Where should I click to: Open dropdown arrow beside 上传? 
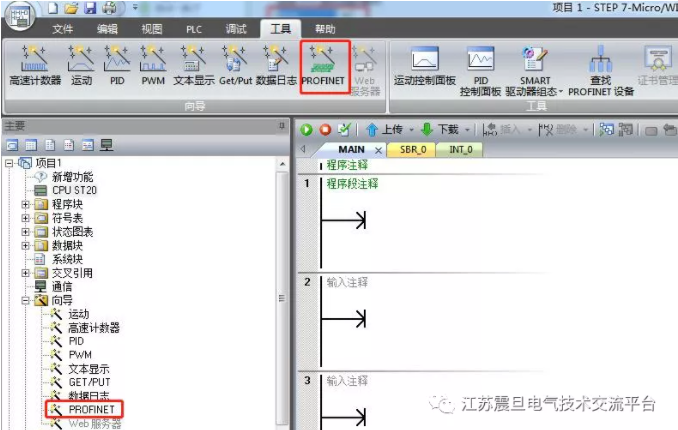pos(411,130)
